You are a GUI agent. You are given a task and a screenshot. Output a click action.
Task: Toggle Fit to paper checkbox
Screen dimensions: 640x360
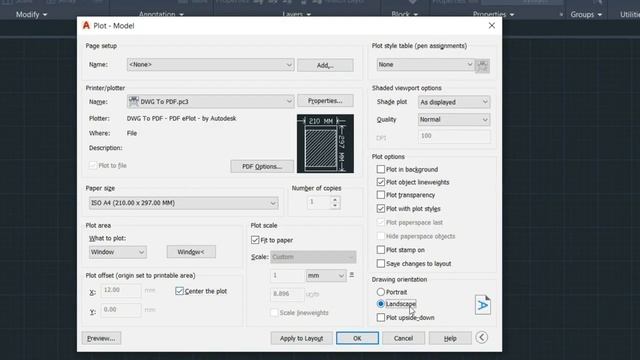[255, 240]
